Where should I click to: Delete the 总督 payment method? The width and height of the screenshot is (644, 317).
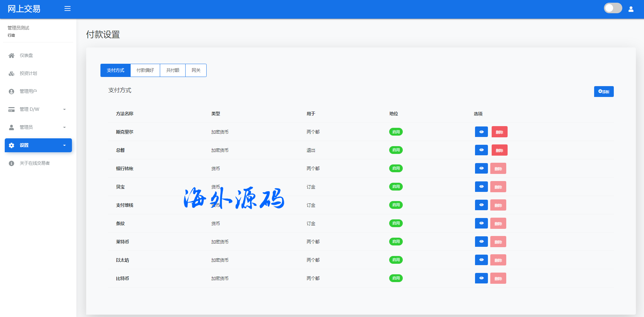click(499, 150)
